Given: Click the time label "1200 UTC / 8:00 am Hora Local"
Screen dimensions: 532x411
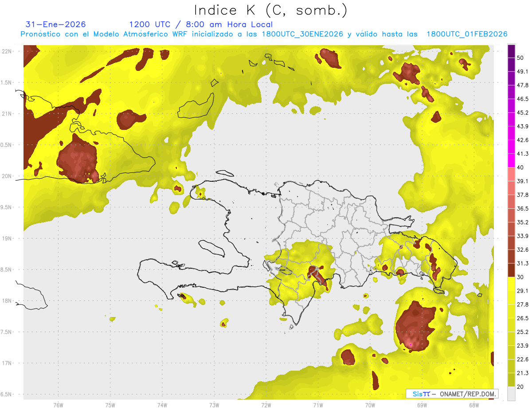Looking at the screenshot, I should click(201, 24).
